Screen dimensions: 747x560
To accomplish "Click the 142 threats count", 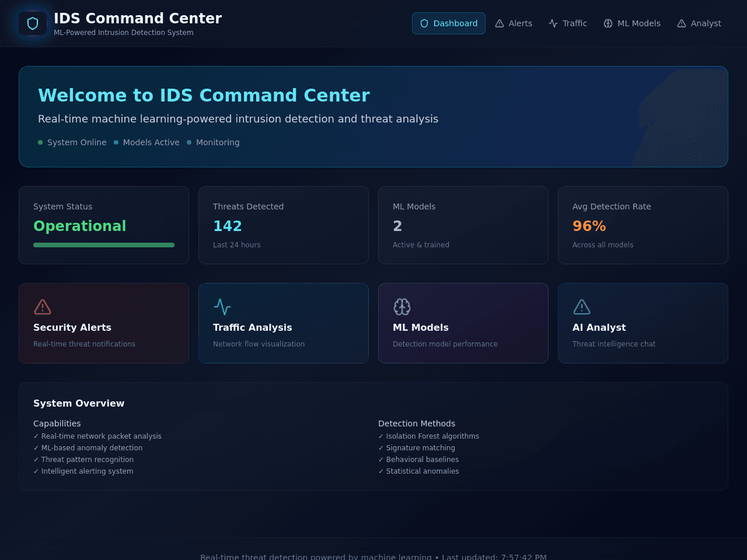I will [228, 226].
